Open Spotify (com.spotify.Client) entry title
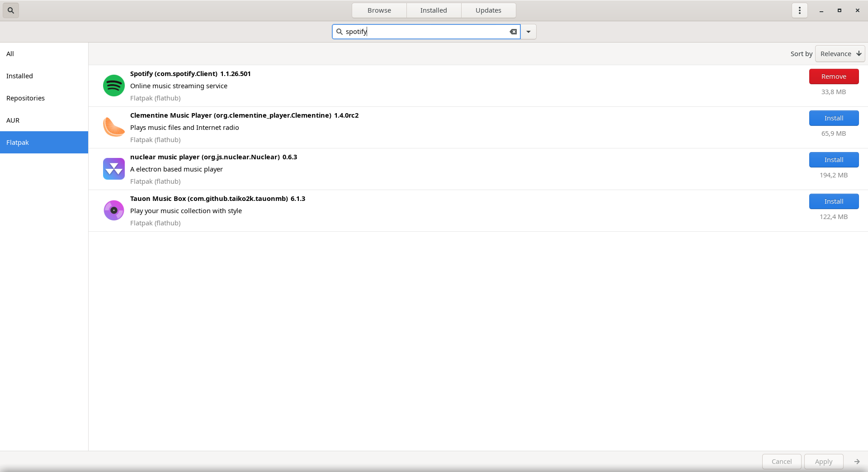The height and width of the screenshot is (472, 868). click(x=190, y=74)
